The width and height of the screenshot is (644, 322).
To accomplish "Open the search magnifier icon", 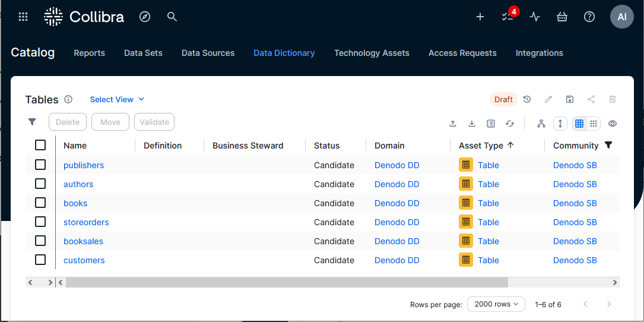I will [172, 17].
